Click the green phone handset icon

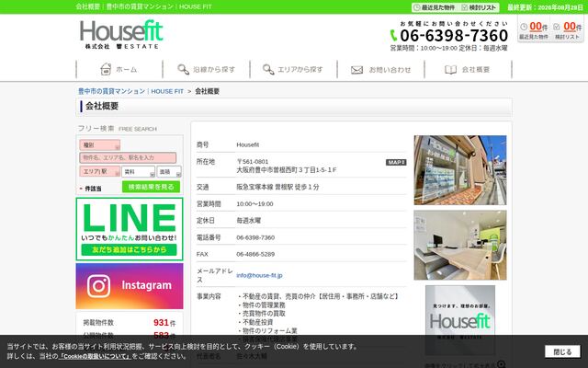393,35
